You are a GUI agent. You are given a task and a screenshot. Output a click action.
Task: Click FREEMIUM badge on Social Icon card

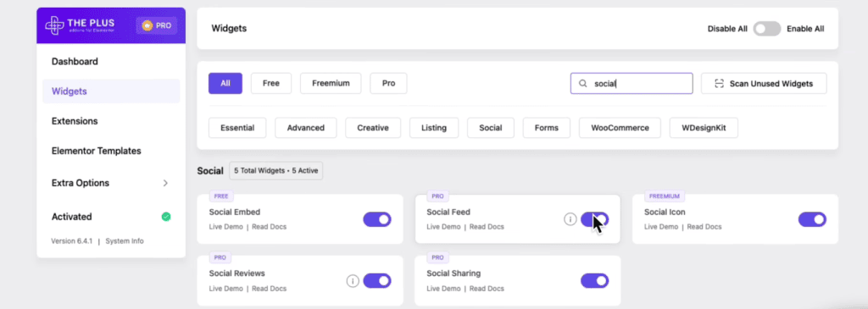(665, 196)
